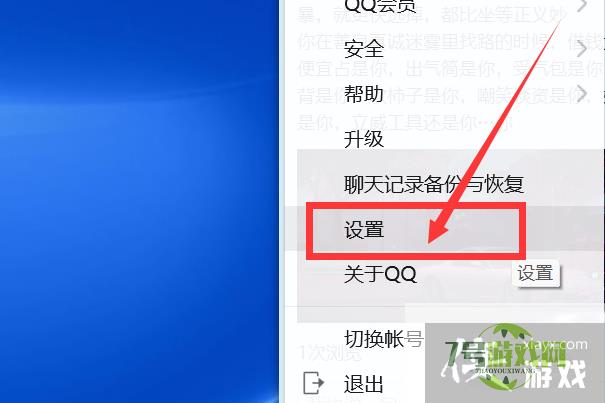Click the xiayx.com watermark text
The width and height of the screenshot is (605, 403).
[x=556, y=344]
